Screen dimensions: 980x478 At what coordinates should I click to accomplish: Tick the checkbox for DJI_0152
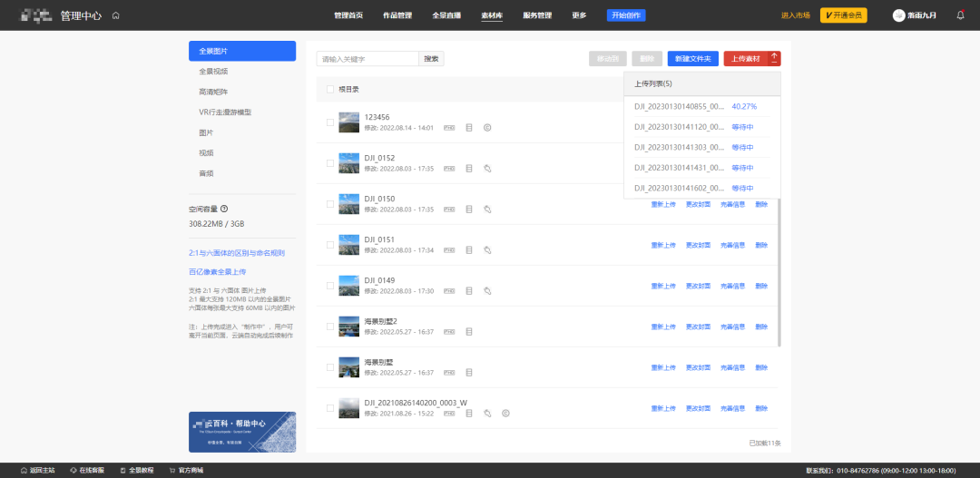pos(330,163)
